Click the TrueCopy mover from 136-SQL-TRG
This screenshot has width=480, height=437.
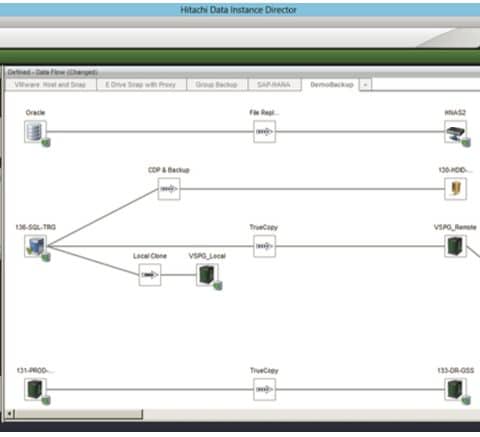click(x=264, y=246)
